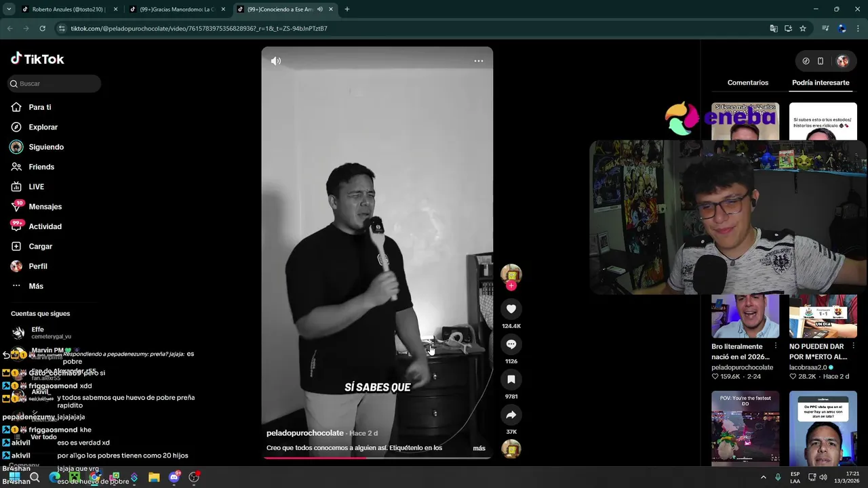Image resolution: width=868 pixels, height=488 pixels.
Task: Open Windows Start menu
Action: point(14,477)
